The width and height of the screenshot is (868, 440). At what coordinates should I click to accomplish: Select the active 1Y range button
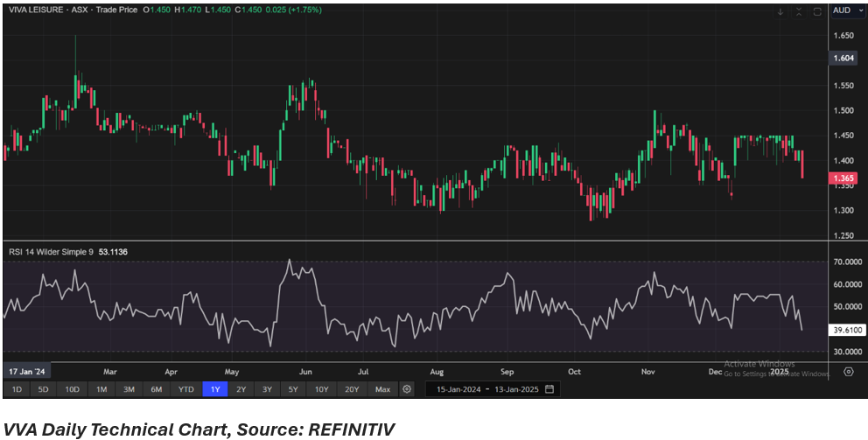(x=213, y=389)
